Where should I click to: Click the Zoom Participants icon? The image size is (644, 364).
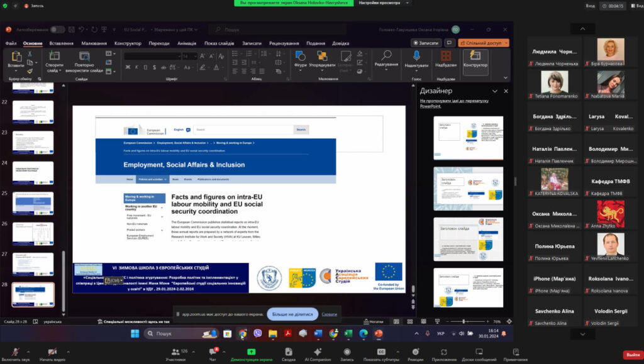(x=175, y=351)
